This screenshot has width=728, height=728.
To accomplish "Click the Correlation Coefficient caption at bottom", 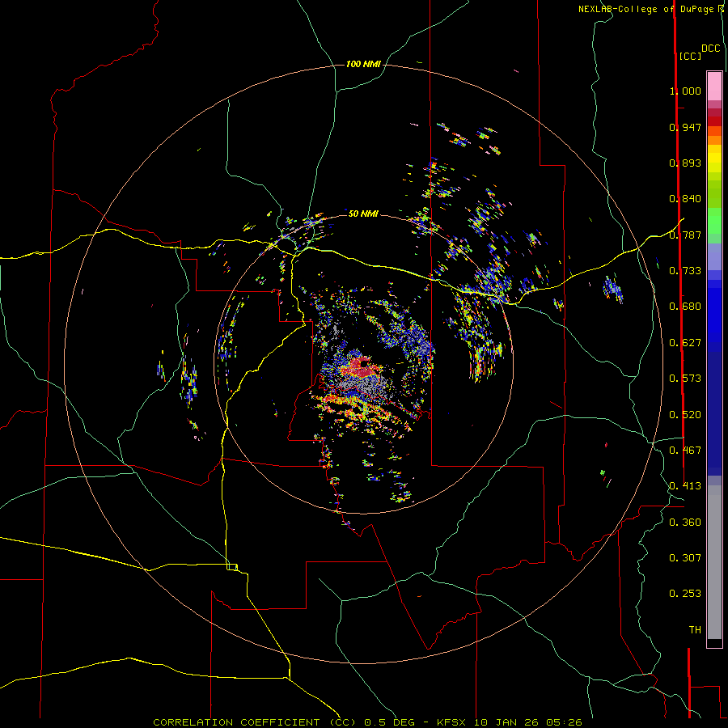I will 367,722.
